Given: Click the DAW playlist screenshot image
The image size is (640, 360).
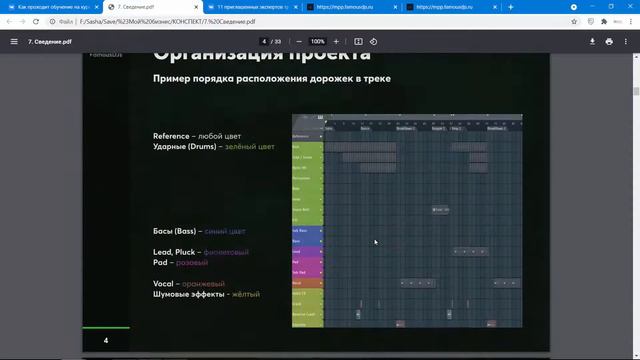Looking at the screenshot, I should (407, 221).
